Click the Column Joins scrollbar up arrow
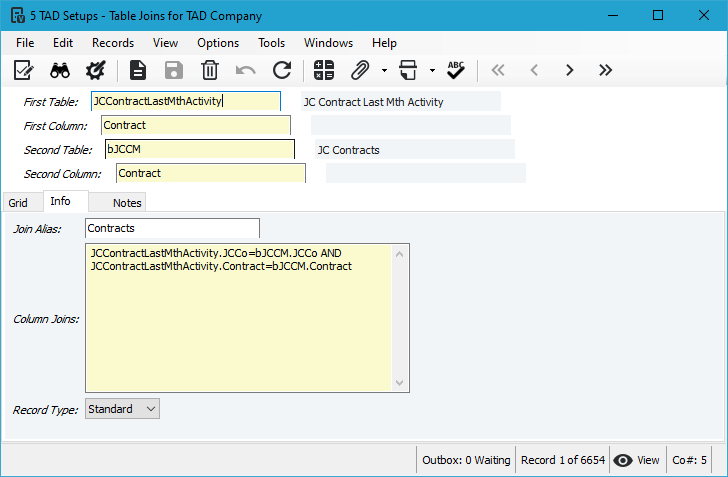 point(399,254)
